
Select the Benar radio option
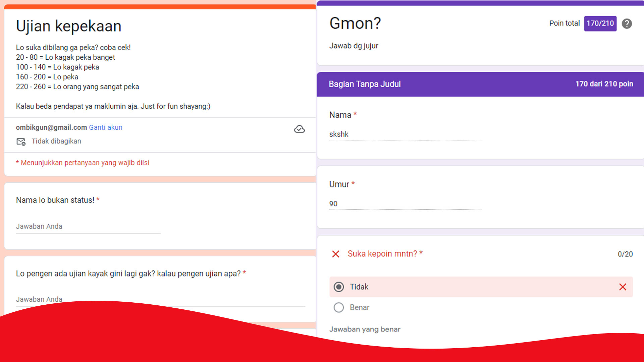point(339,307)
